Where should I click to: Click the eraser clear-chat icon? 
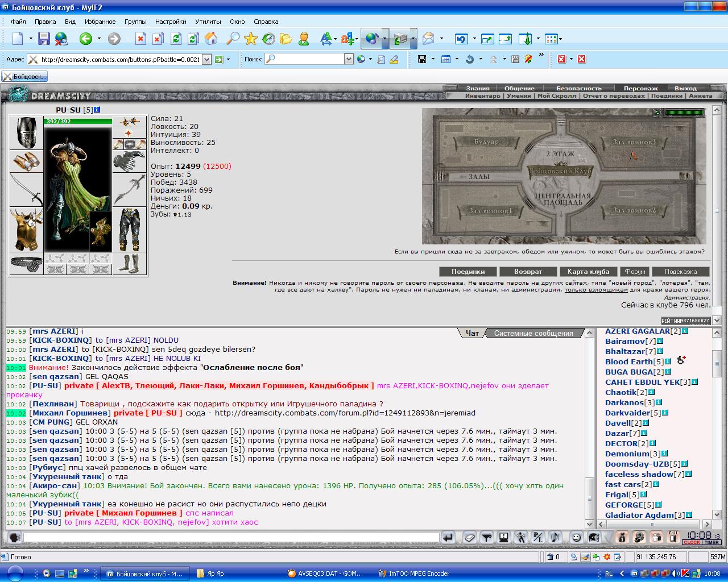[x=469, y=537]
